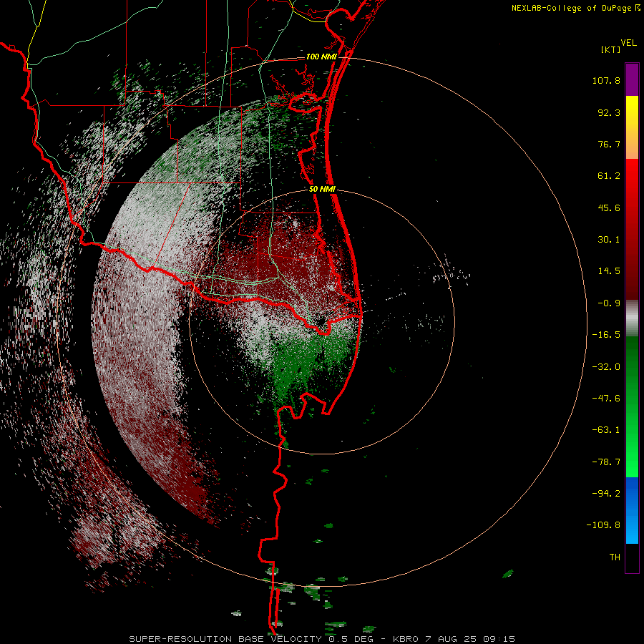Click the VEL label above the color scale
Image resolution: width=644 pixels, height=644 pixels.
(628, 43)
